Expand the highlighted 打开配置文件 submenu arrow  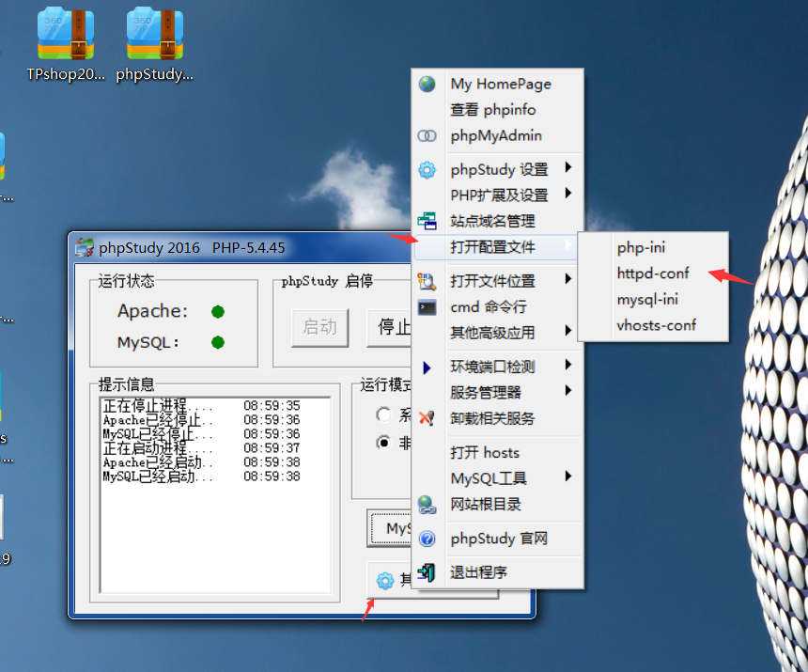tap(567, 244)
